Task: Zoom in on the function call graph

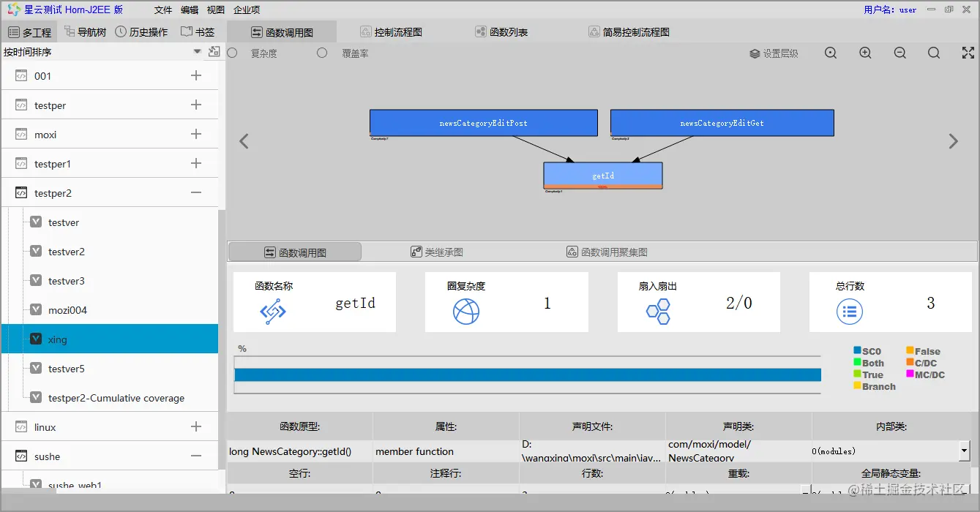Action: click(865, 53)
